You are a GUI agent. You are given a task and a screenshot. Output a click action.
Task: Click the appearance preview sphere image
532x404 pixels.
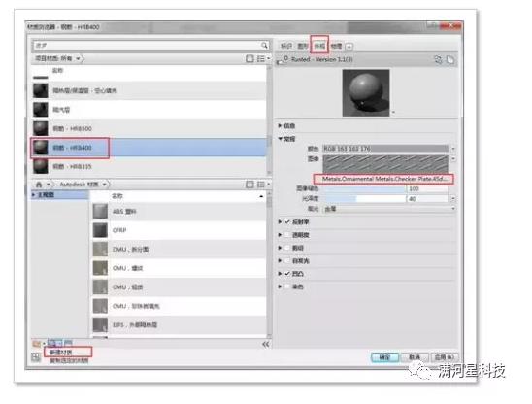tap(366, 92)
